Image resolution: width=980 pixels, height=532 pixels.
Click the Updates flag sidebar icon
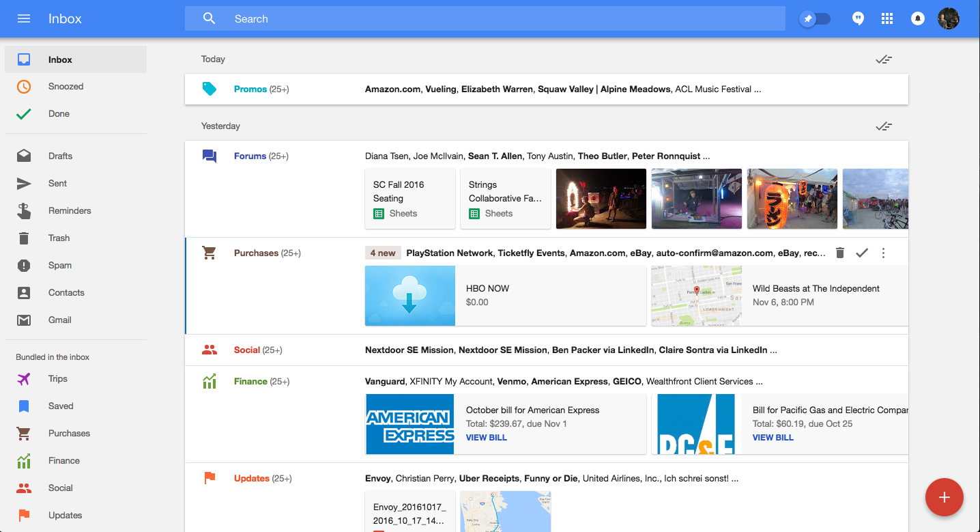[x=24, y=515]
